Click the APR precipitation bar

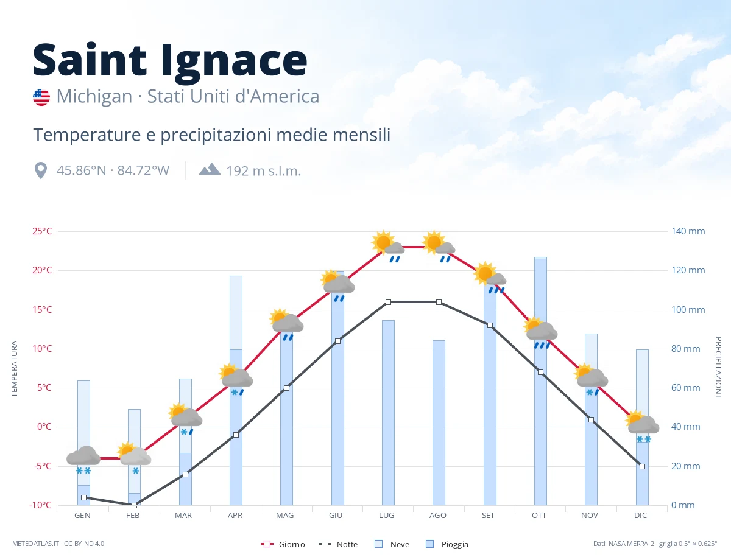[236, 391]
